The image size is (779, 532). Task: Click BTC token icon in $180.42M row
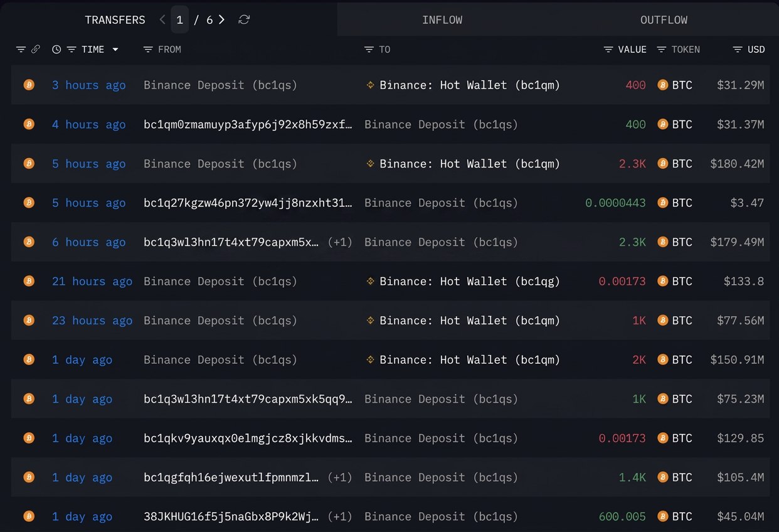point(662,163)
